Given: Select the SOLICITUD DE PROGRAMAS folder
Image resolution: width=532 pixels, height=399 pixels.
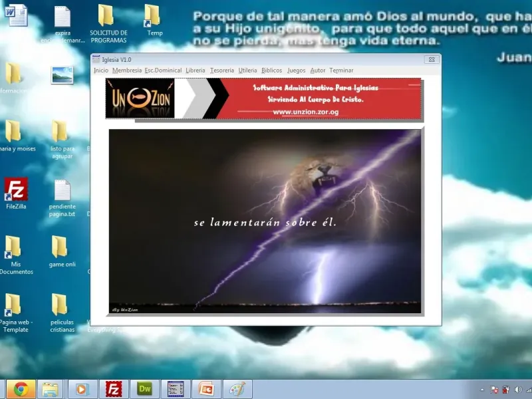Looking at the screenshot, I should point(108,23).
